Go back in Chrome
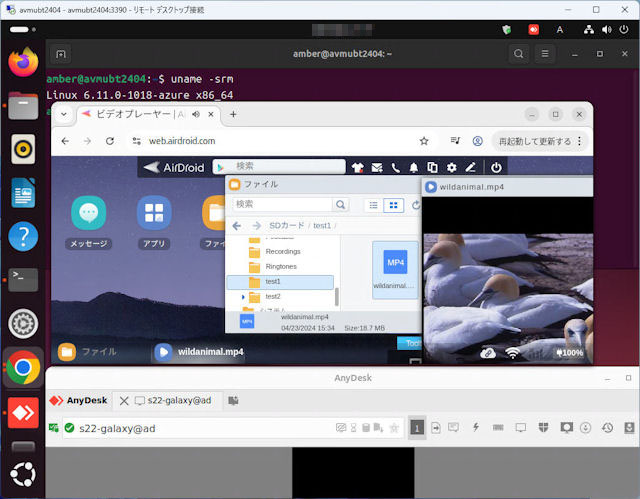 click(65, 141)
